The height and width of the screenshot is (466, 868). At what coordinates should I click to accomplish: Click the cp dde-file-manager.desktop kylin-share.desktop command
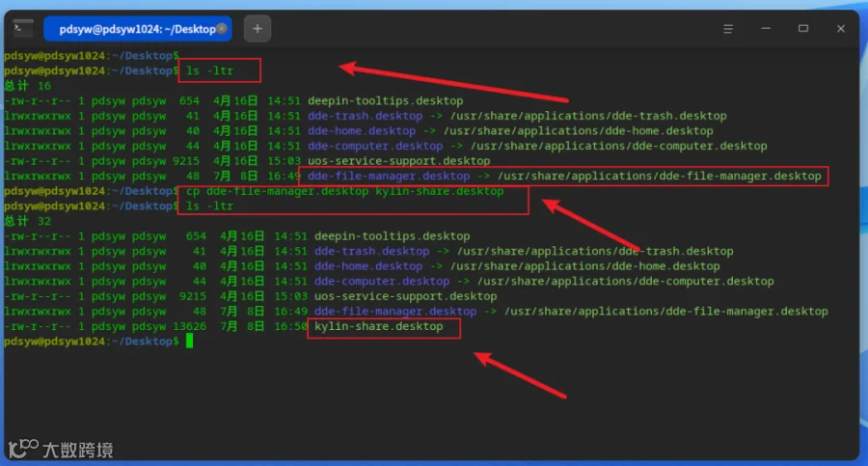point(345,191)
